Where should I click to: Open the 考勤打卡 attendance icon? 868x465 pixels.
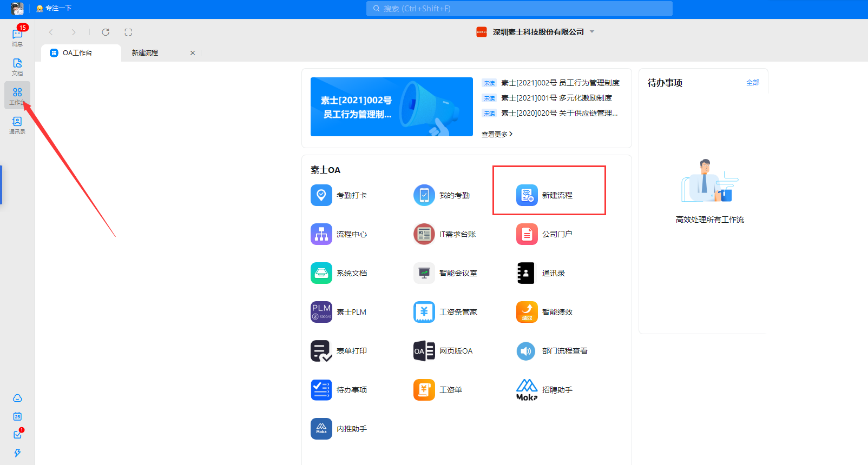321,195
